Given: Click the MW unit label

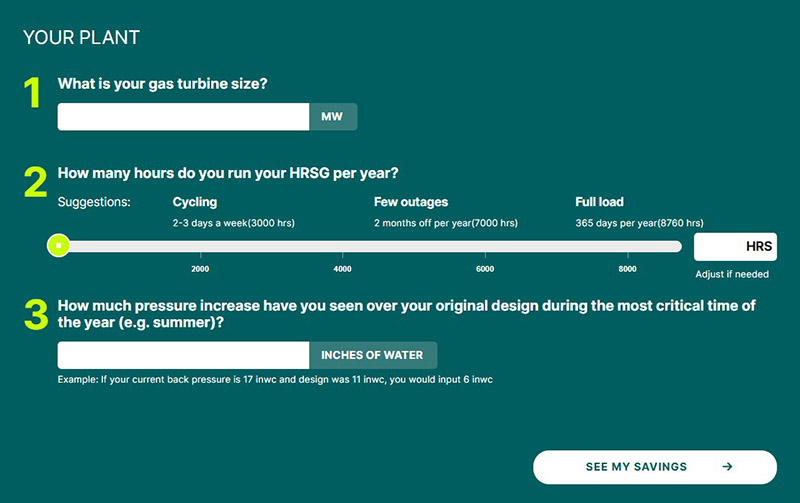Looking at the screenshot, I should (x=332, y=117).
